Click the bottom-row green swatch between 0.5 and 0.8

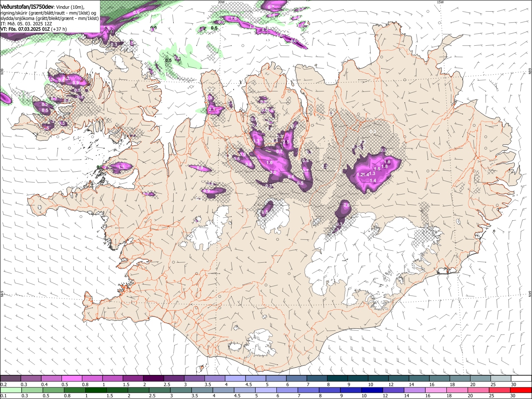54,390
